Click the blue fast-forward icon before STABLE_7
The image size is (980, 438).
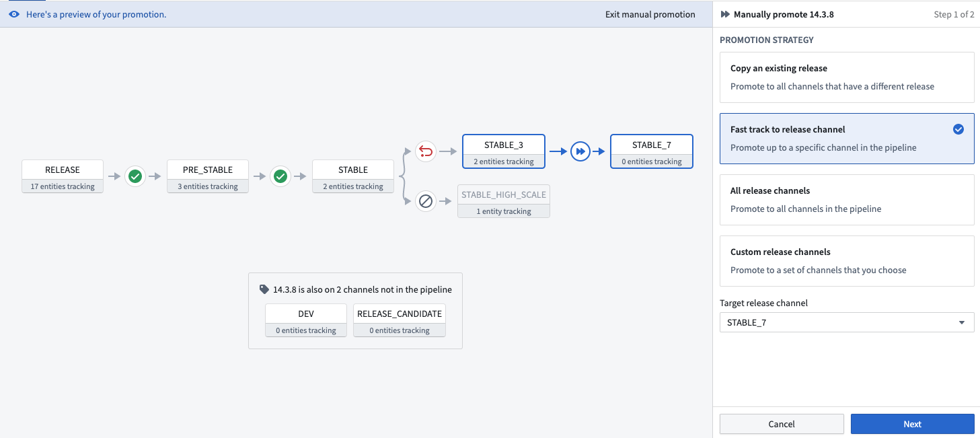(x=580, y=151)
